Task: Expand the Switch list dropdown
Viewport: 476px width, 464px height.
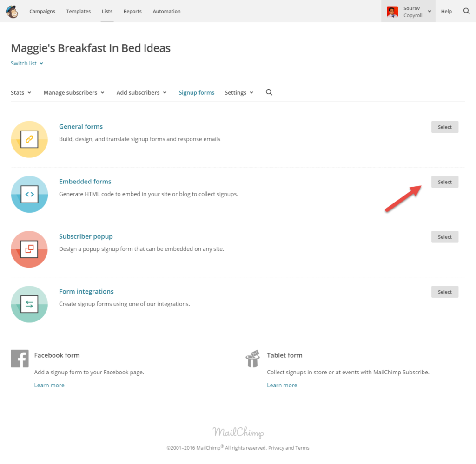Action: tap(27, 63)
